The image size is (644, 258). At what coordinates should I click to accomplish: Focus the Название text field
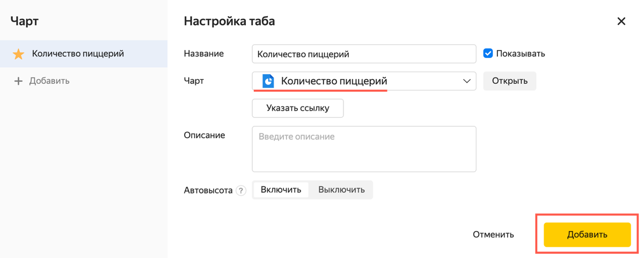pos(364,54)
